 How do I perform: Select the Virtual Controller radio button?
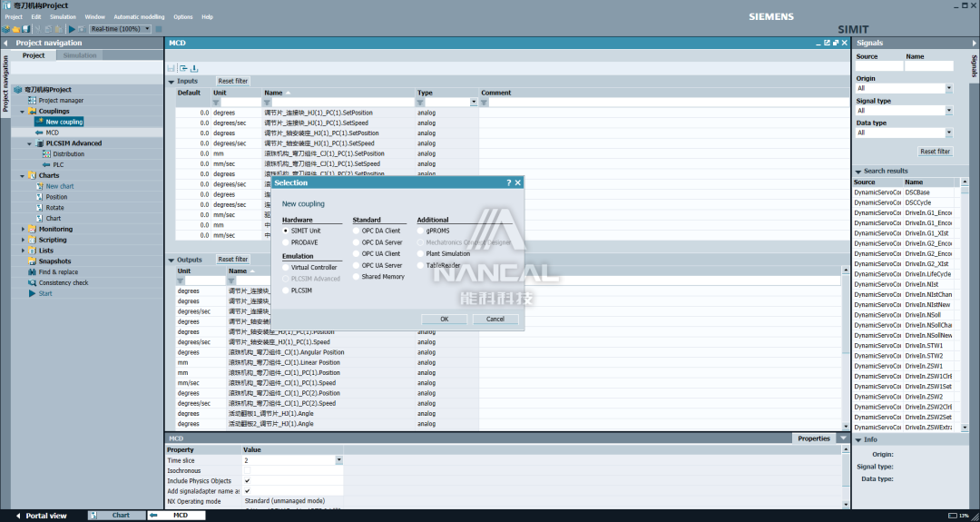point(286,267)
